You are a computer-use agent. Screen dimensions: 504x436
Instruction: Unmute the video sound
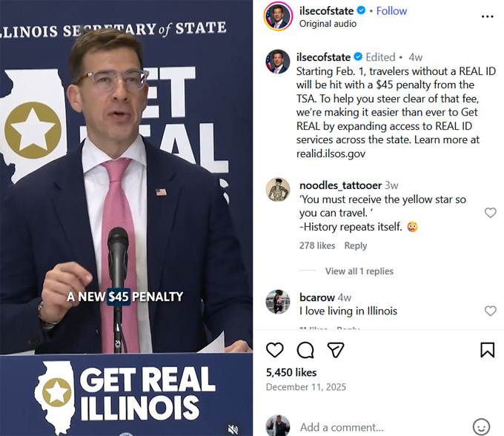[x=233, y=429]
